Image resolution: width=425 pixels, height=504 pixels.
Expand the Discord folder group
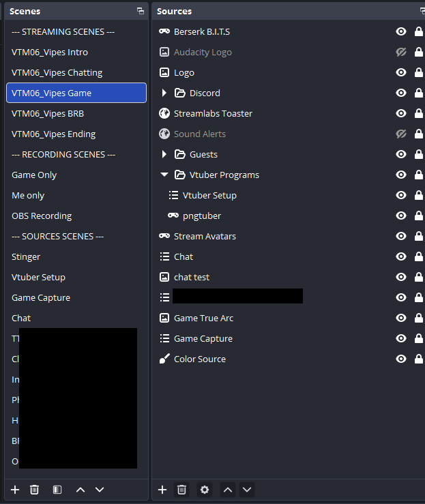pos(164,93)
